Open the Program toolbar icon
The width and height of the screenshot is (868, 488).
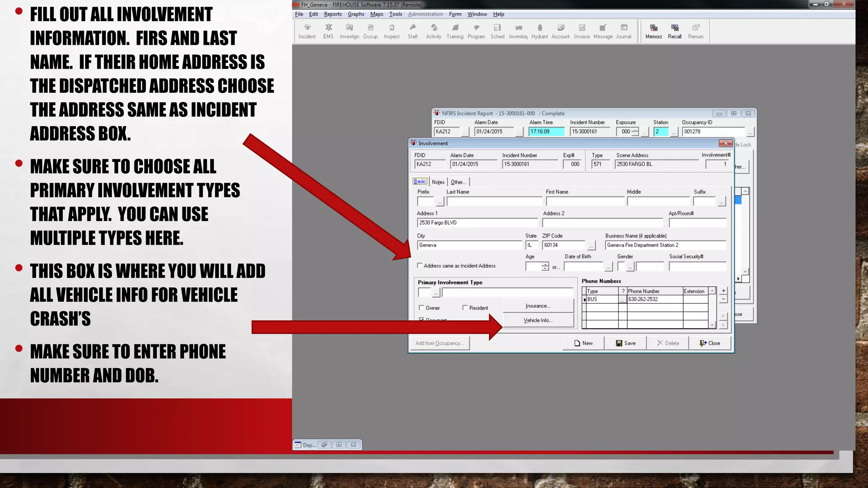click(x=476, y=31)
